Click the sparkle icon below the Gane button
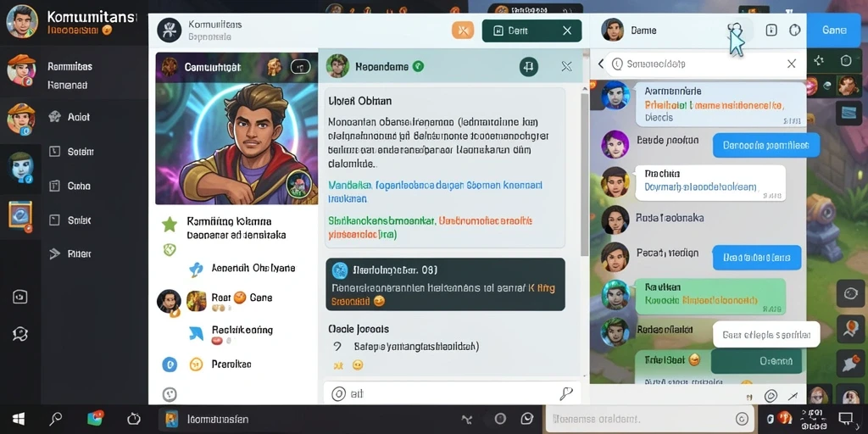This screenshot has height=434, width=868. (819, 60)
